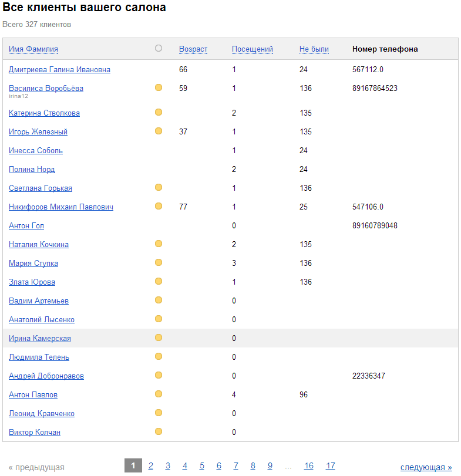Select the Ирина Камерская client link
The width and height of the screenshot is (461, 476).
(40, 339)
